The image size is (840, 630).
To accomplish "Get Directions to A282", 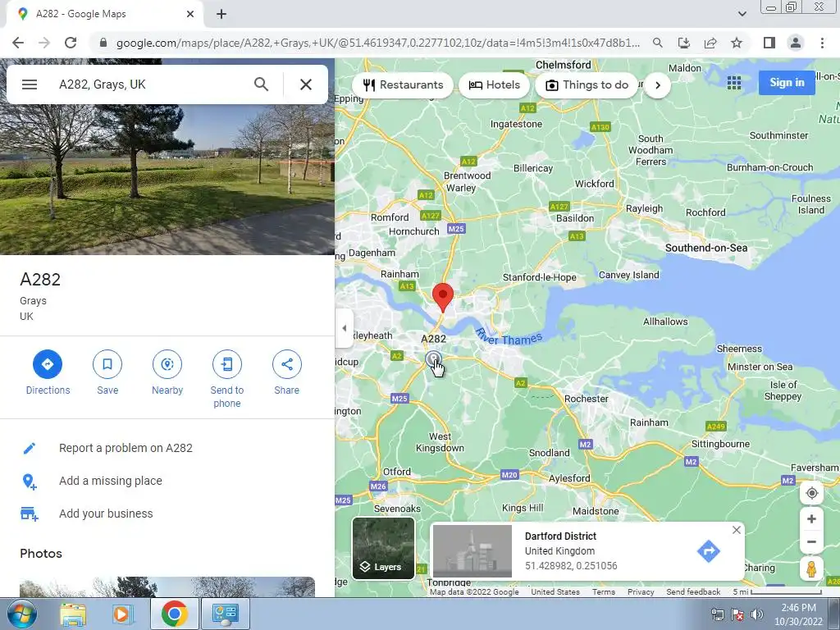I will (x=48, y=372).
